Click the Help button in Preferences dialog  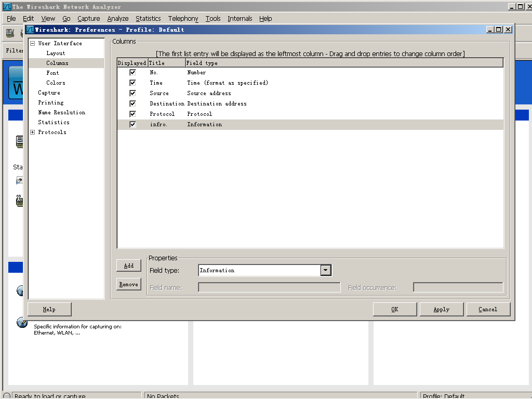point(49,309)
